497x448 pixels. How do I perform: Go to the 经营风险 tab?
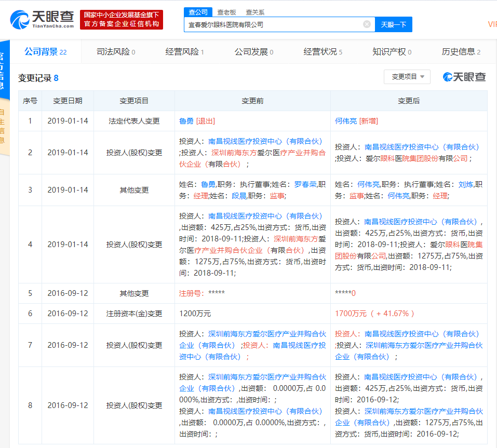pos(184,52)
